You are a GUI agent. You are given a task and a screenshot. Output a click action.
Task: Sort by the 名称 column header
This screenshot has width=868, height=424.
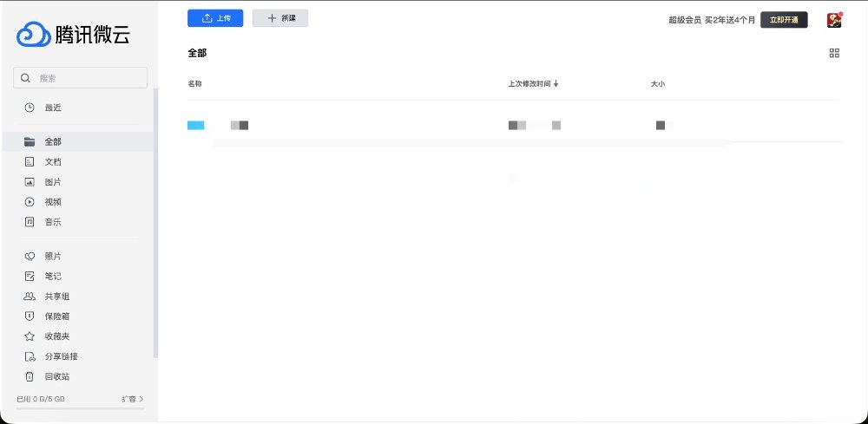[x=194, y=84]
